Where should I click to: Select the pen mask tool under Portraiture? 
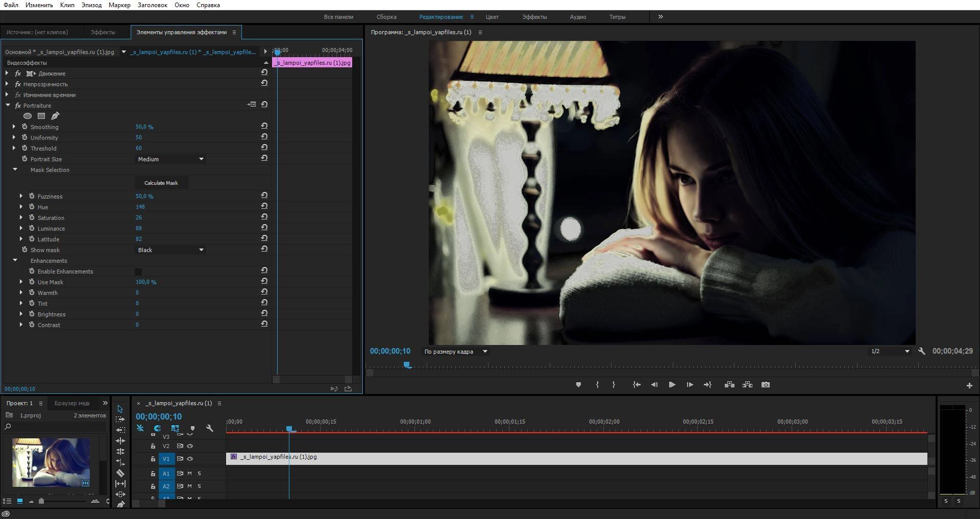pyautogui.click(x=55, y=116)
